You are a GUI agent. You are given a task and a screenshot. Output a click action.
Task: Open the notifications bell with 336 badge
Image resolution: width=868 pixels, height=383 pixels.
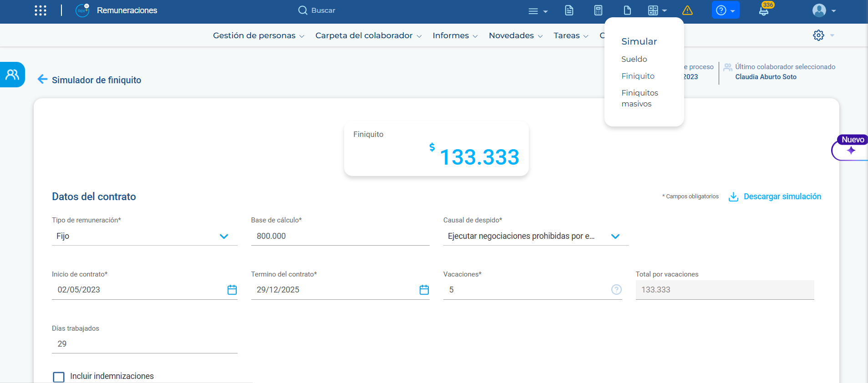pos(764,10)
